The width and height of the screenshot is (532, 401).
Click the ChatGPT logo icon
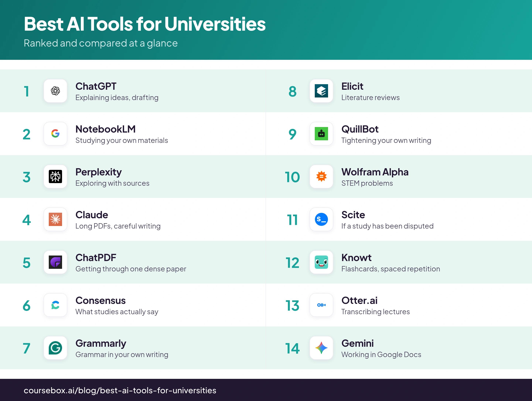55,91
